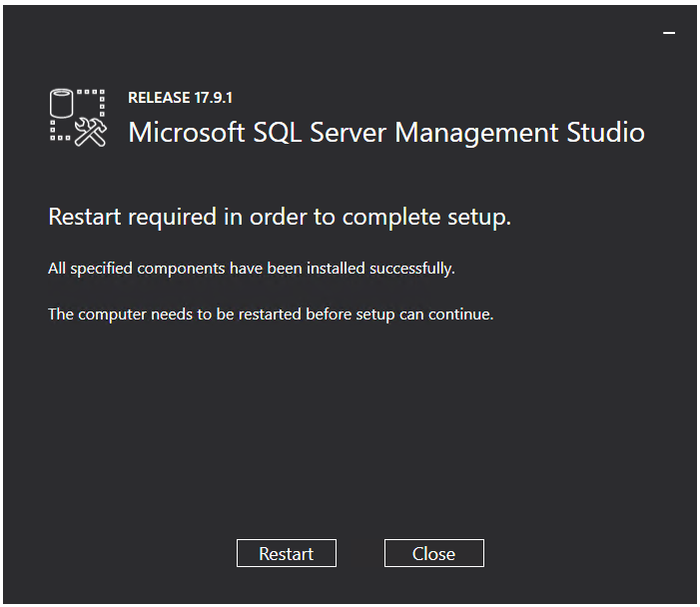The width and height of the screenshot is (700, 607).
Task: Click the "Microsoft SQL Server Management Studio" title
Action: (x=386, y=132)
